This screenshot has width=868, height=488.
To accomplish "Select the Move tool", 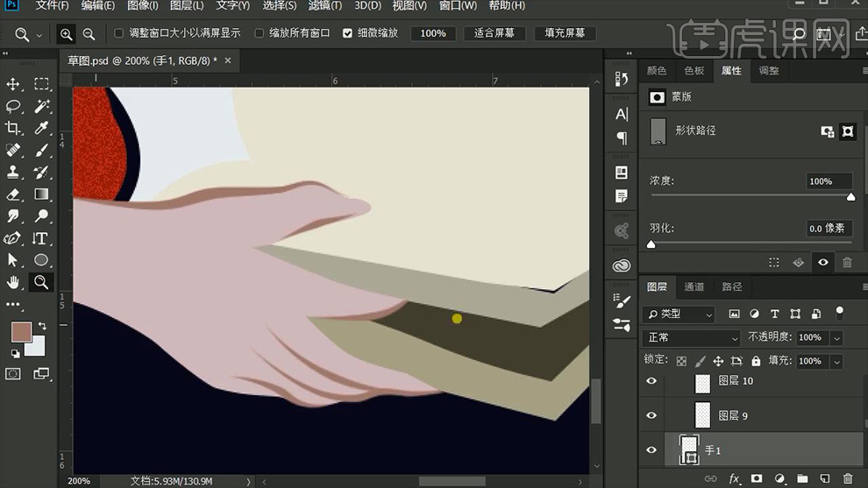I will tap(13, 84).
